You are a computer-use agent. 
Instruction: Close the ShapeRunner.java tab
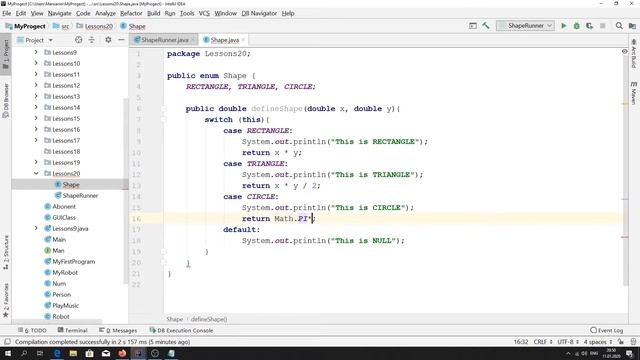click(193, 40)
